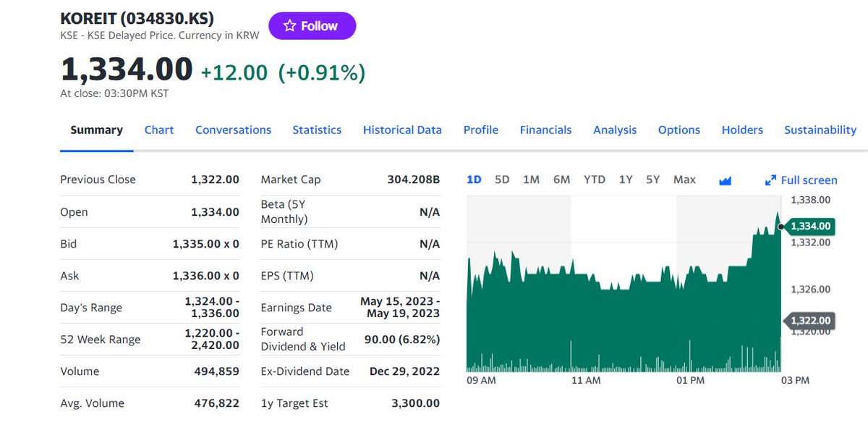Click the Volume value 494,859
Image resolution: width=868 pixels, height=446 pixels.
[217, 371]
